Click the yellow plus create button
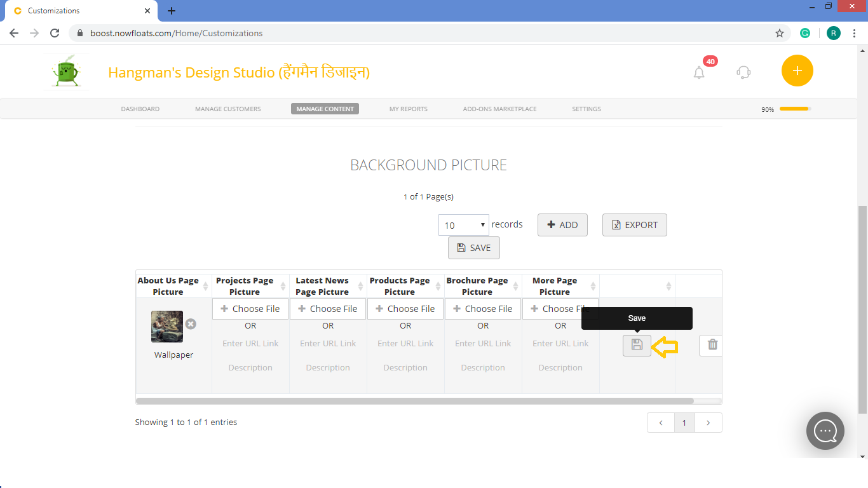This screenshot has width=868, height=488. pyautogui.click(x=797, y=71)
